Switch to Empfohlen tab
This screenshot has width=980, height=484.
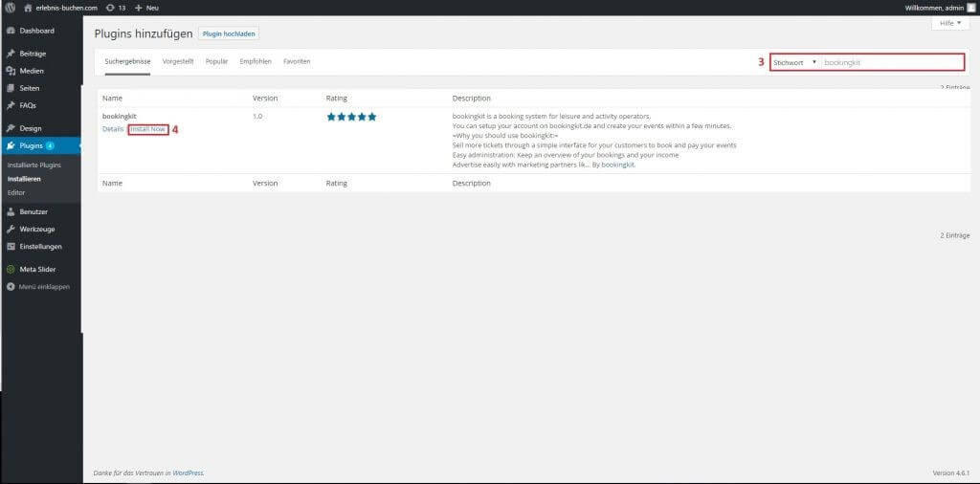[256, 62]
